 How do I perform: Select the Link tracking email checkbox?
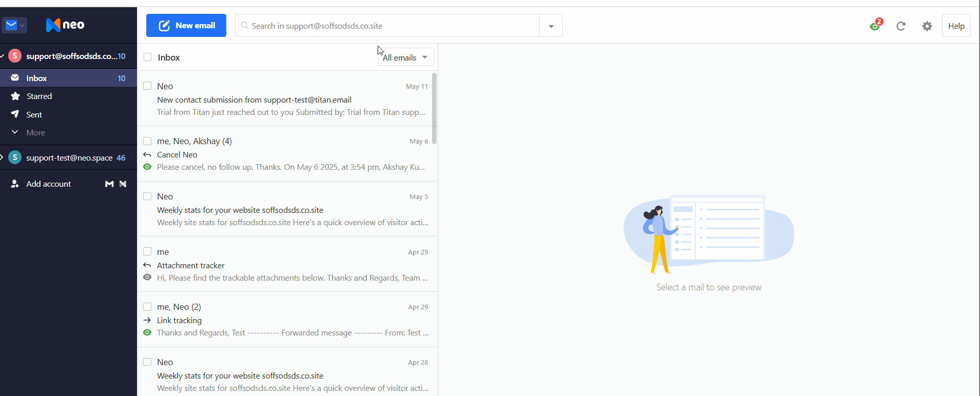coord(147,307)
